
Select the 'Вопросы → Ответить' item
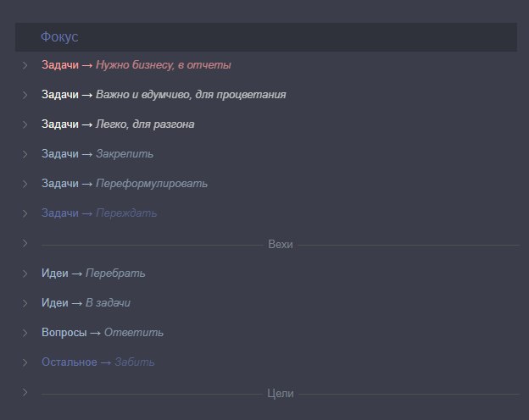(x=103, y=333)
